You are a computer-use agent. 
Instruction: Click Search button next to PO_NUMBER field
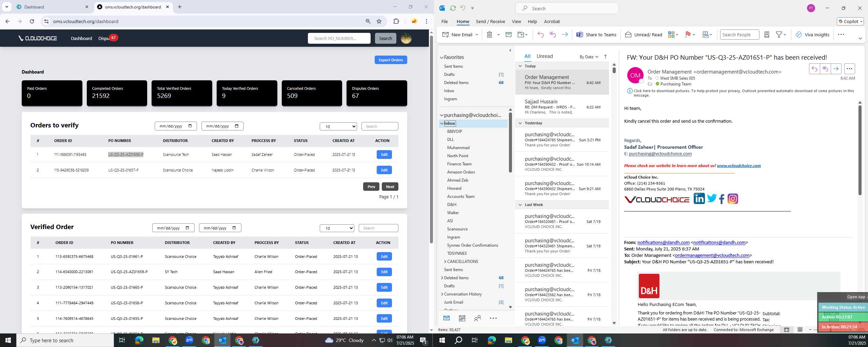(385, 38)
